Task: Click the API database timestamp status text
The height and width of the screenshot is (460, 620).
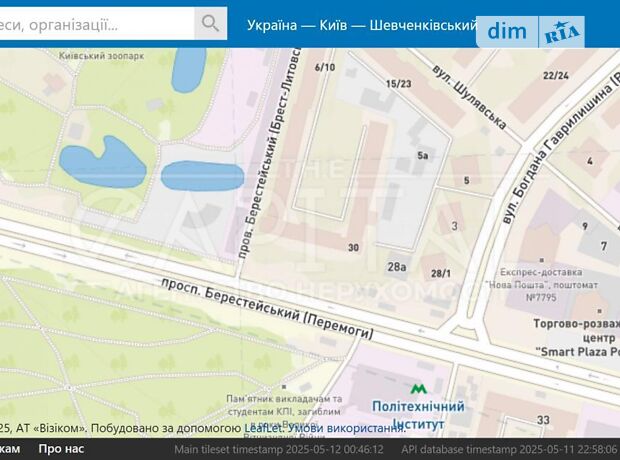Action: [x=508, y=450]
